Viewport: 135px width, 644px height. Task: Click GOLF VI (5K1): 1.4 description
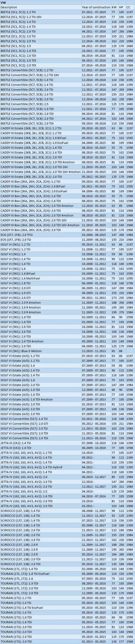pos(13,254)
